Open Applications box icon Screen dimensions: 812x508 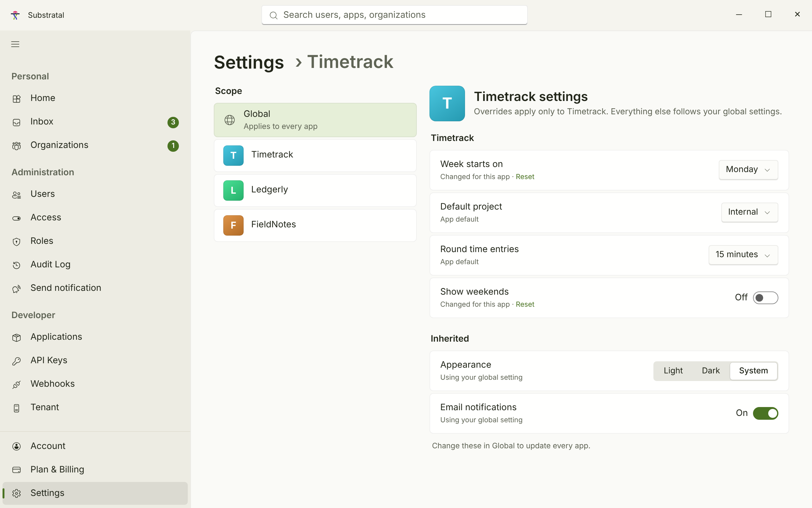click(16, 338)
